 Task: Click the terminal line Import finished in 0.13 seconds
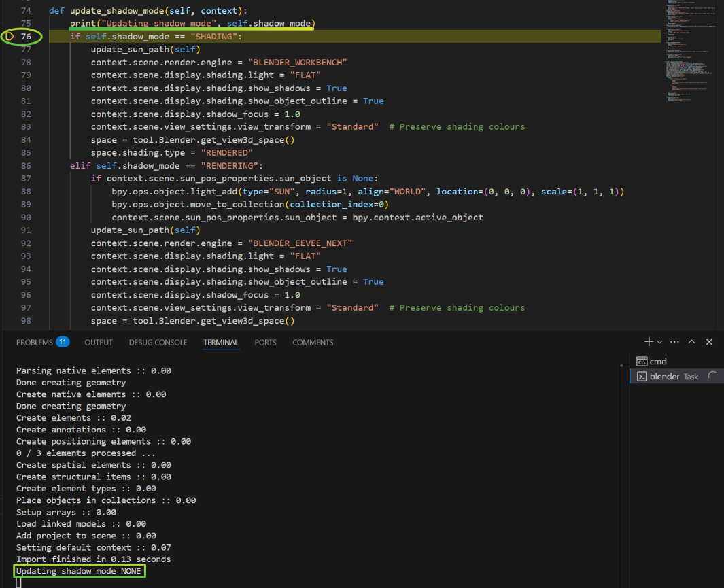[x=93, y=559]
